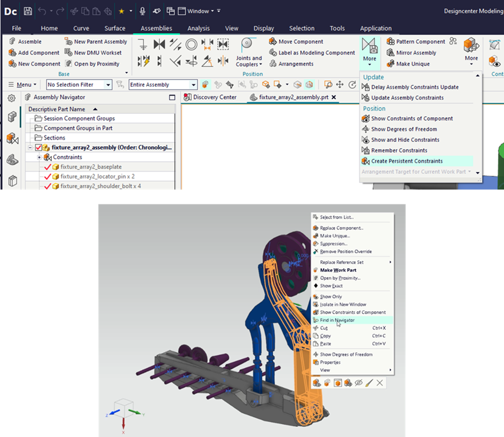
Task: Toggle Delay Assembly Constraints Update
Action: coord(410,87)
